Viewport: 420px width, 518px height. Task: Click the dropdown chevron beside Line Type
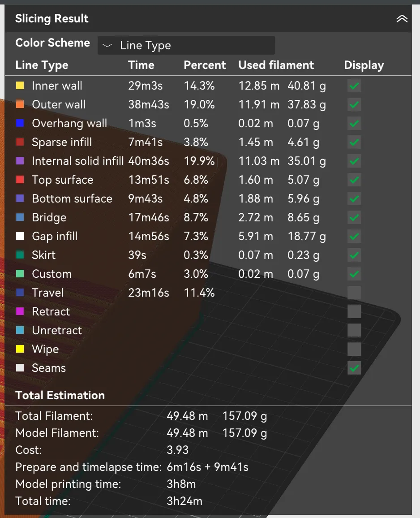click(x=107, y=45)
